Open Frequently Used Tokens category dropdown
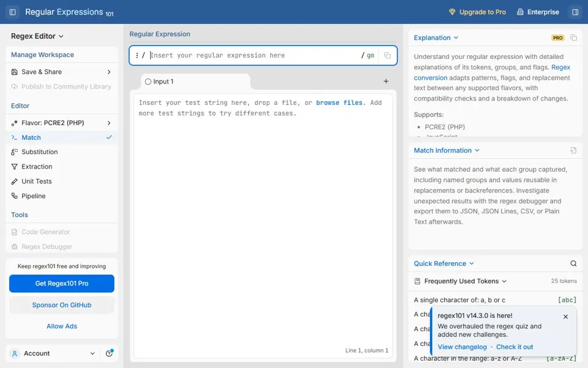 (x=466, y=281)
